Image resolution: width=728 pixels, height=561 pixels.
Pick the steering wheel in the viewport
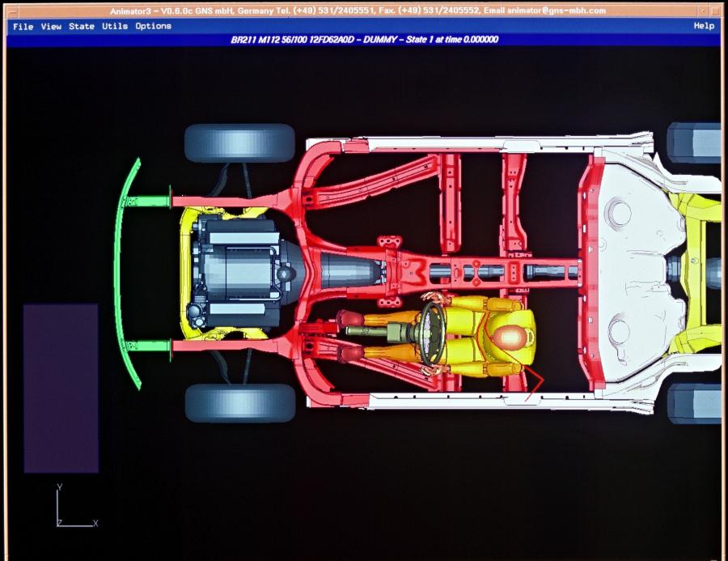432,333
